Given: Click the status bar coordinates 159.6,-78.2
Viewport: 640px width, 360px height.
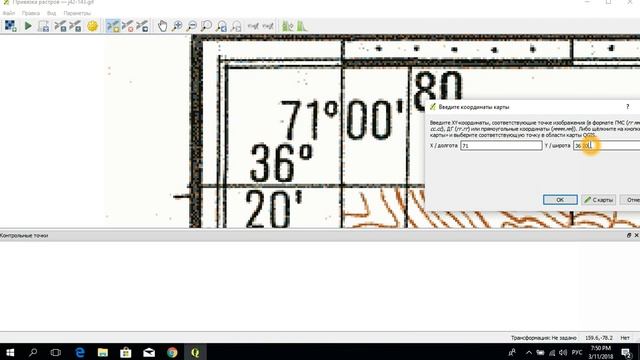Looking at the screenshot, I should tap(599, 338).
